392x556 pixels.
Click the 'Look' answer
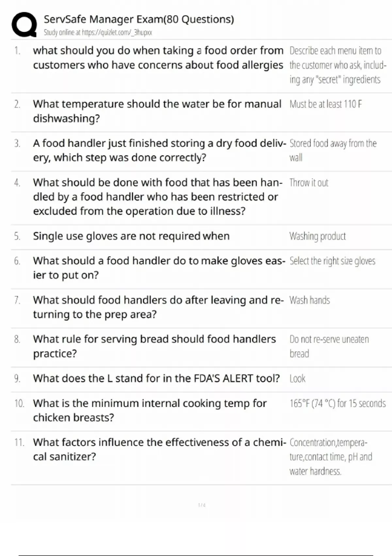point(297,379)
